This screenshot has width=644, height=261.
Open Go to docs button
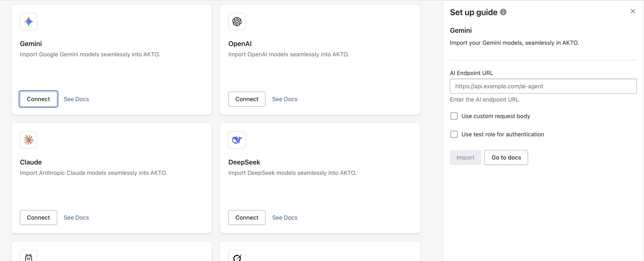click(506, 157)
